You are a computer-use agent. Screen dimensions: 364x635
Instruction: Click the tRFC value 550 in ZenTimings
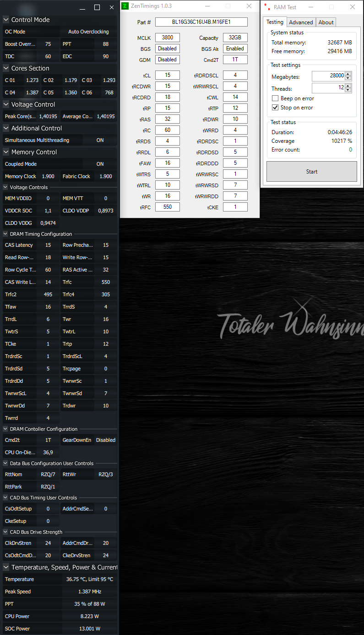point(168,207)
